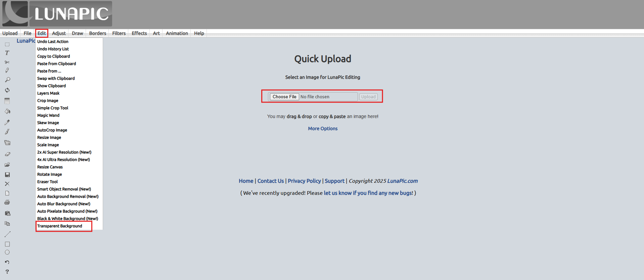Viewport: 644px width, 280px height.
Task: Select Magic Wand in Edit menu
Action: 48,115
